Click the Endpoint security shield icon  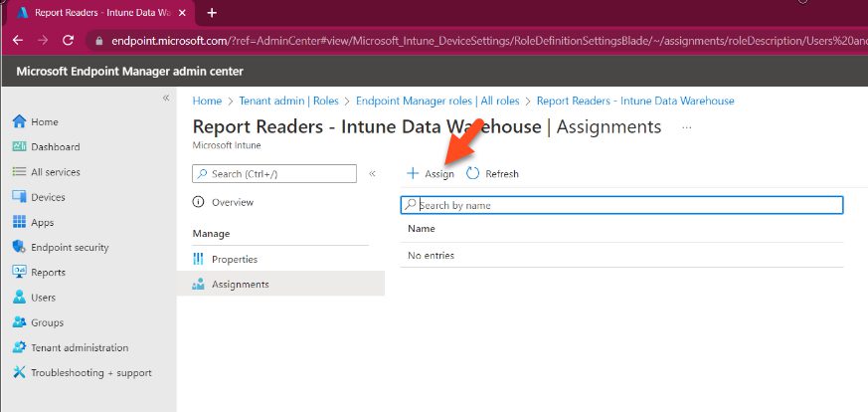[x=19, y=247]
